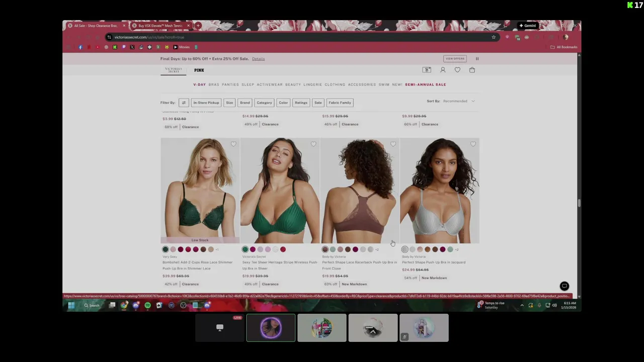Open the wishlist heart in header
644x362 pixels.
pyautogui.click(x=457, y=70)
